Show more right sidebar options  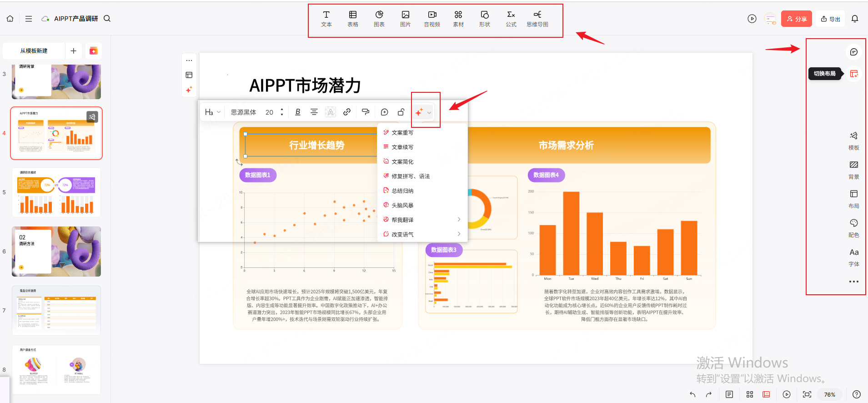[x=854, y=282]
